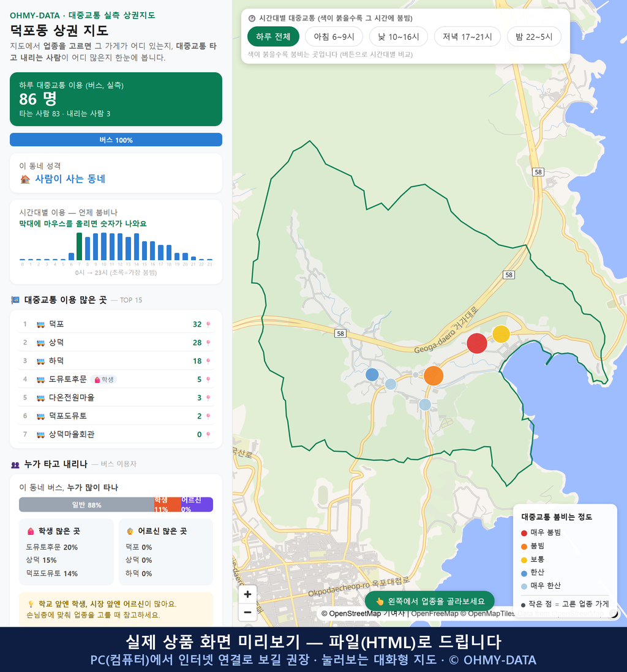Click the 덕포동 상권 지도 title
The width and height of the screenshot is (627, 672).
(x=59, y=31)
